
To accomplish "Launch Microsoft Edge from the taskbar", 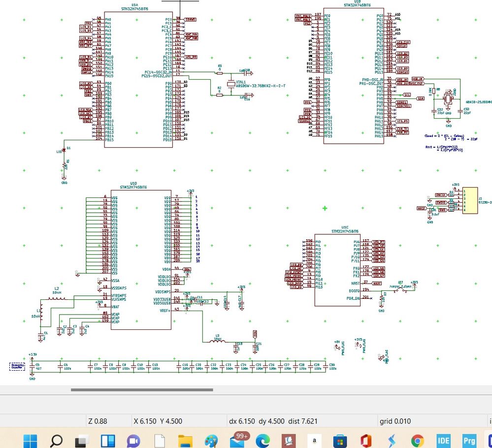I will (262, 441).
